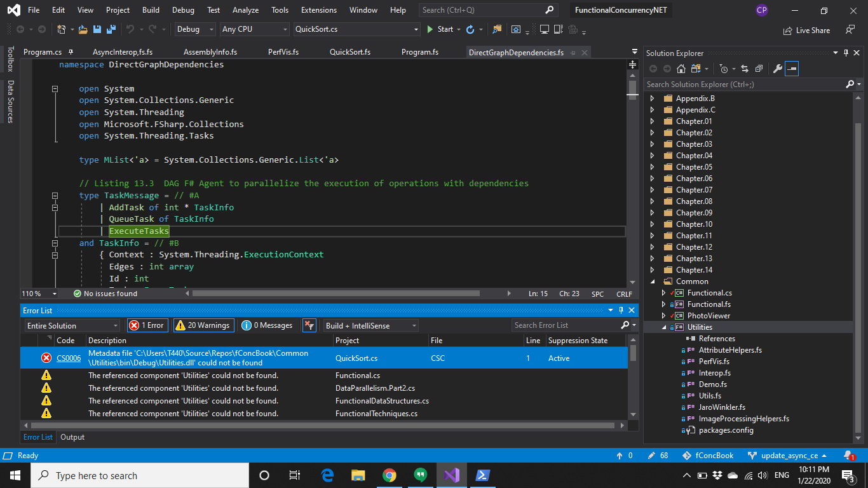Viewport: 868px width, 488px height.
Task: Click the Save All icon
Action: (111, 29)
